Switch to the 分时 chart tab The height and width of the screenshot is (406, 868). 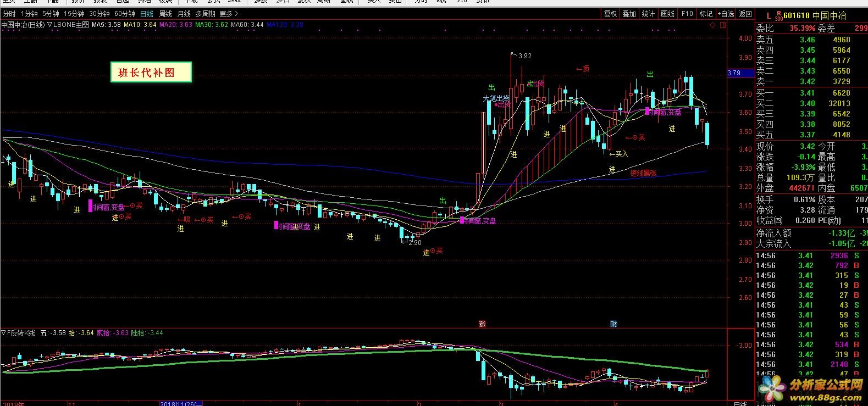click(9, 14)
